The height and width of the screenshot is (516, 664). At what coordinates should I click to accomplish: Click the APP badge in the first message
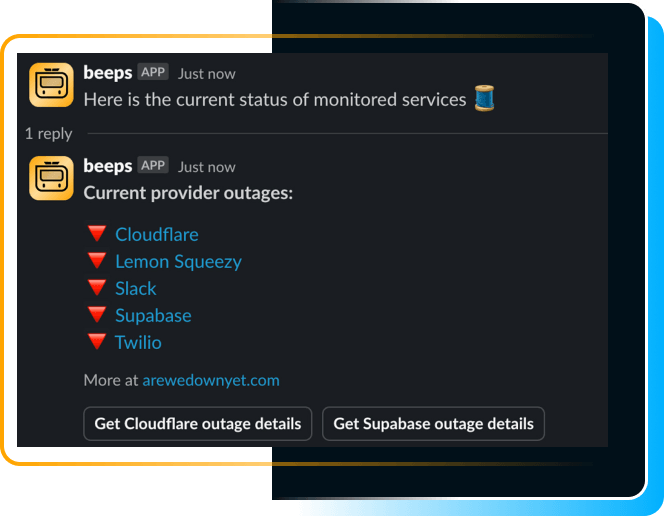[x=153, y=73]
